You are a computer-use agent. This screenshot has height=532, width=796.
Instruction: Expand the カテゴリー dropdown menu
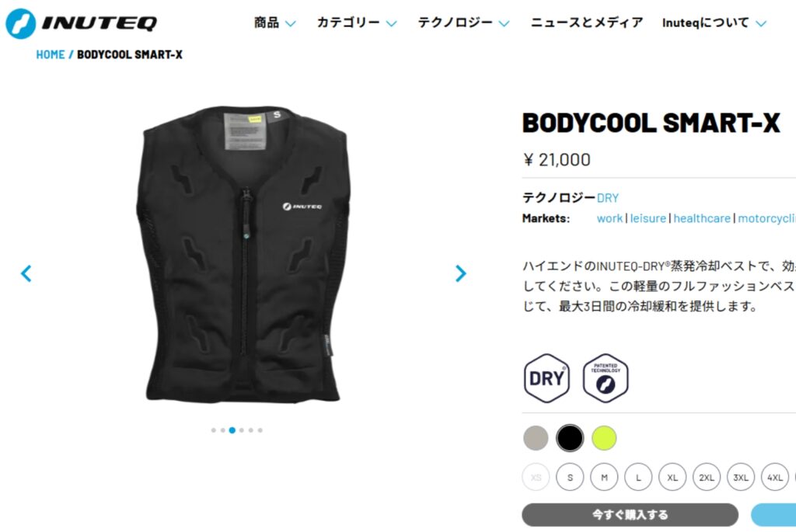(356, 23)
